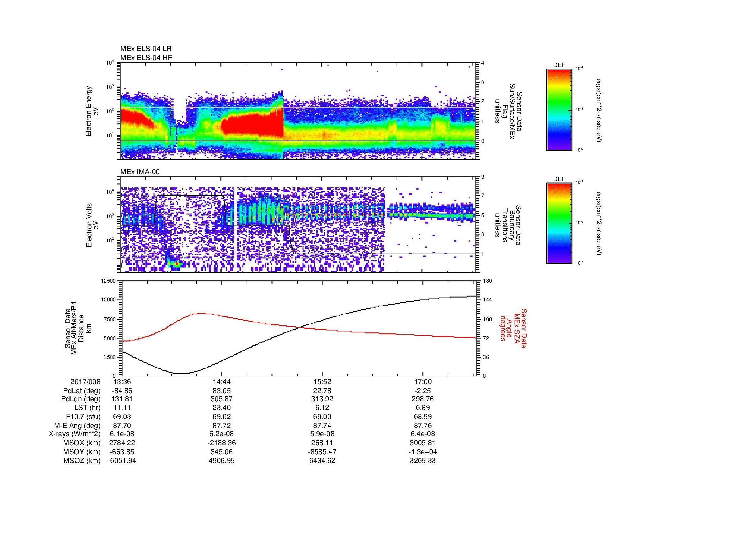Click the X-rays value '6.4e-08'
This screenshot has height=534, width=756.
(x=423, y=434)
